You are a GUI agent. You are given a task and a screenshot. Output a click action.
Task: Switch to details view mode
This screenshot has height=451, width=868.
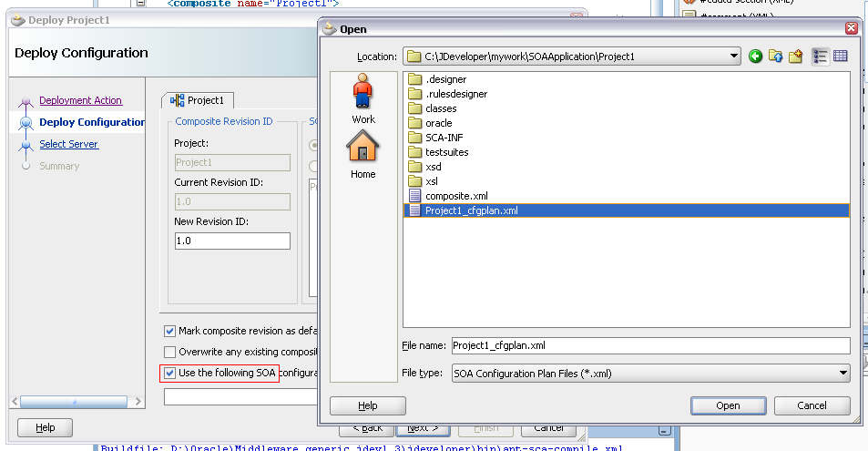pyautogui.click(x=840, y=56)
